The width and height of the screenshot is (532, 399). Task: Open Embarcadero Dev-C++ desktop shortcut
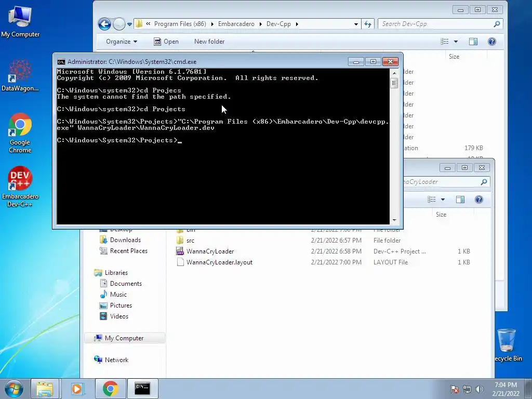20,187
